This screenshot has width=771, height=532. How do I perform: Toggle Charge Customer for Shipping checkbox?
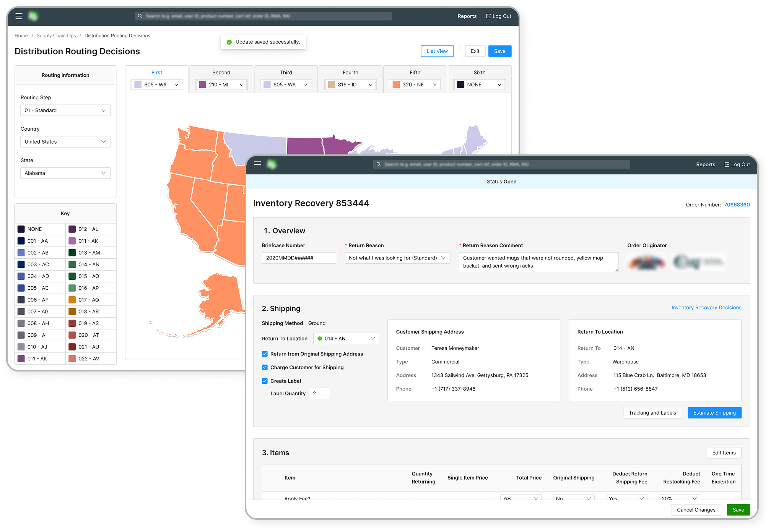[x=265, y=367]
